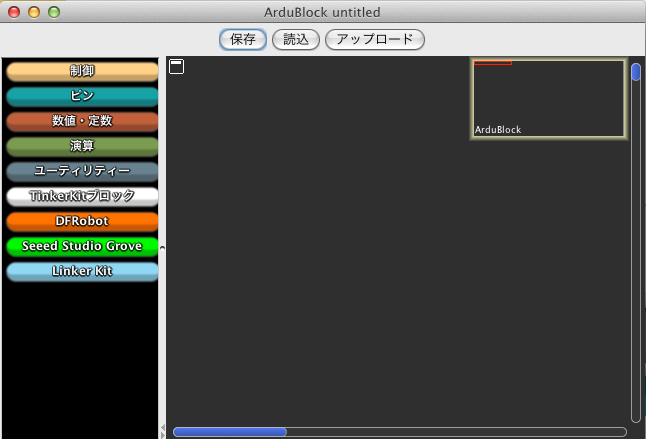The height and width of the screenshot is (439, 646).
Task: Click the green zoom window button
Action: coord(54,12)
